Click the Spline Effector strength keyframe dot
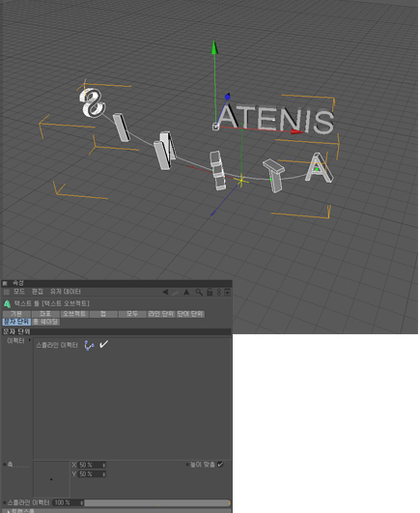The image size is (420, 513). point(4,502)
